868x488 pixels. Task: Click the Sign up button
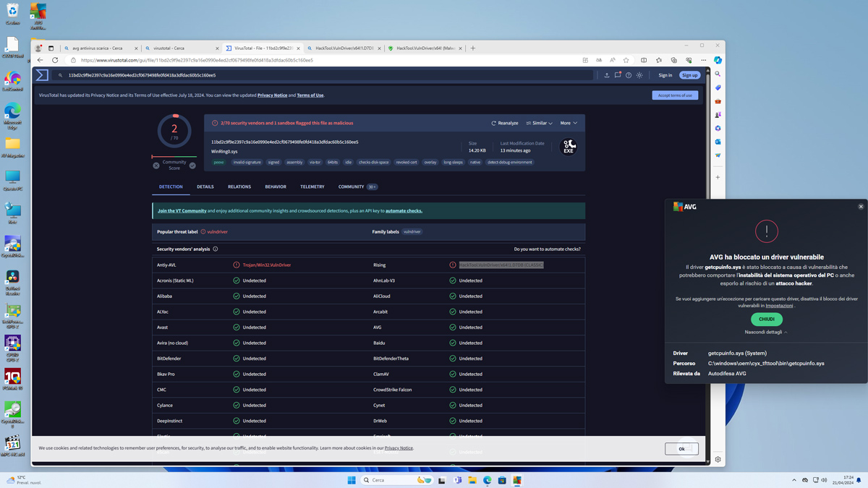click(x=690, y=75)
